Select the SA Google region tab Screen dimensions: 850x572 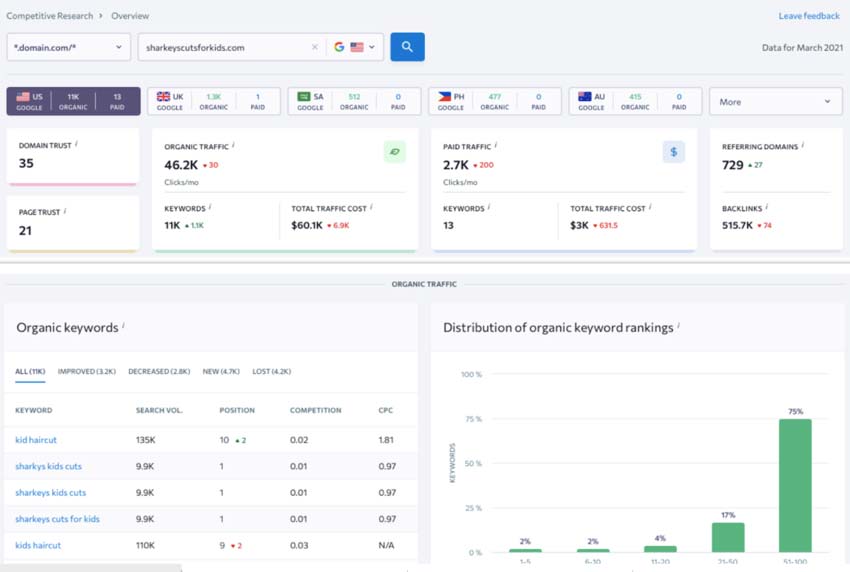coord(354,101)
